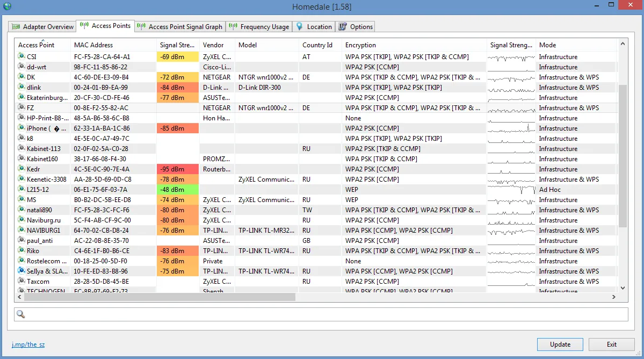Viewport: 644px width, 359px height.
Task: Switch to the Frequency Usage tab
Action: tap(259, 26)
